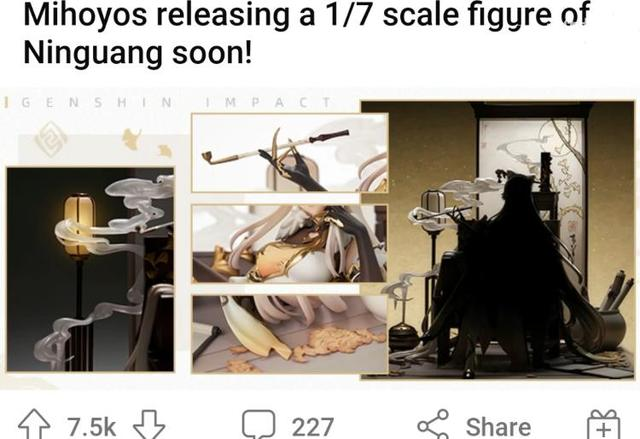Downvote the post with down arrow

coord(149,425)
